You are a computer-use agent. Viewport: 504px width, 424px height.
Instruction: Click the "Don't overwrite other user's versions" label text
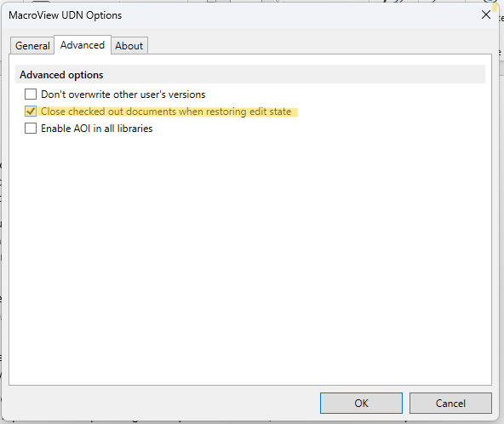tap(123, 95)
